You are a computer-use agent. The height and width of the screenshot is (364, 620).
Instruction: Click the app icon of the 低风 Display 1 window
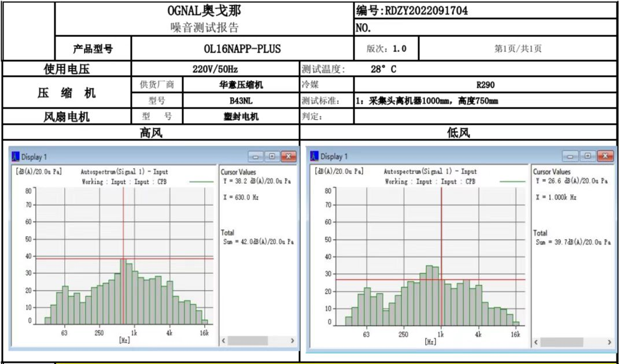[x=315, y=157]
